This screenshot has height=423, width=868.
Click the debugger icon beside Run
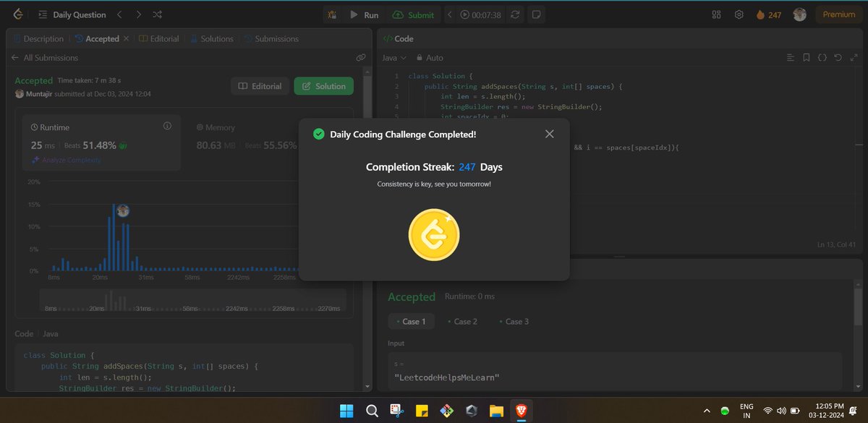[x=332, y=14]
